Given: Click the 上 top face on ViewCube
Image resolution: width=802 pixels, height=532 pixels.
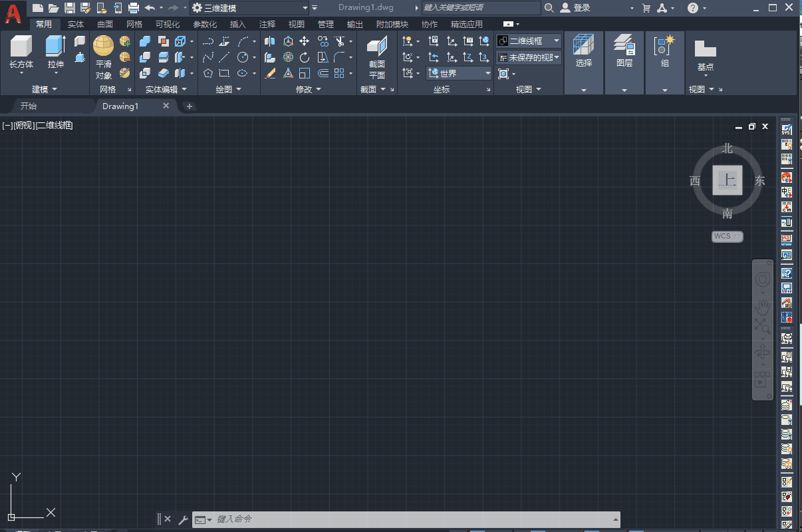Looking at the screenshot, I should coord(728,180).
